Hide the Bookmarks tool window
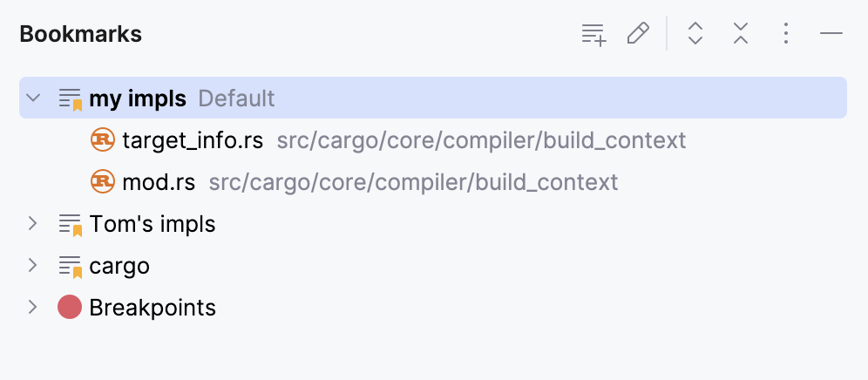This screenshot has width=868, height=380. 831,35
